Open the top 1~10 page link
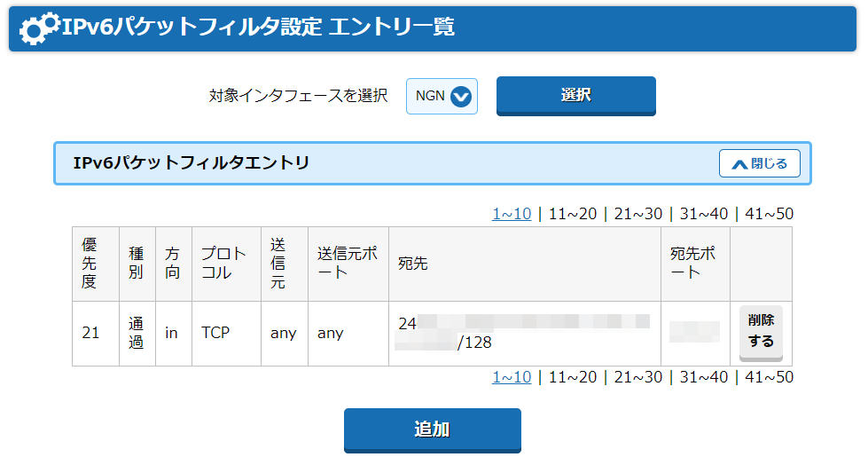The width and height of the screenshot is (868, 465). (512, 214)
